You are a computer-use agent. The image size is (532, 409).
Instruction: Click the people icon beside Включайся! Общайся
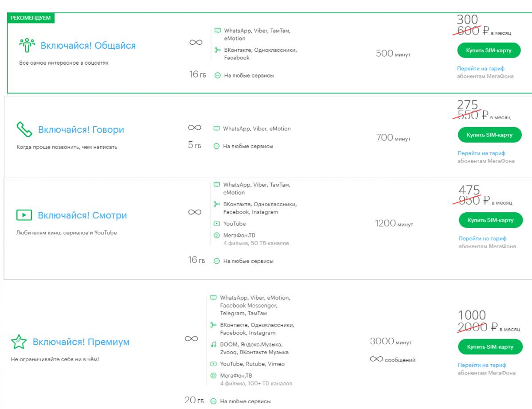click(x=27, y=46)
